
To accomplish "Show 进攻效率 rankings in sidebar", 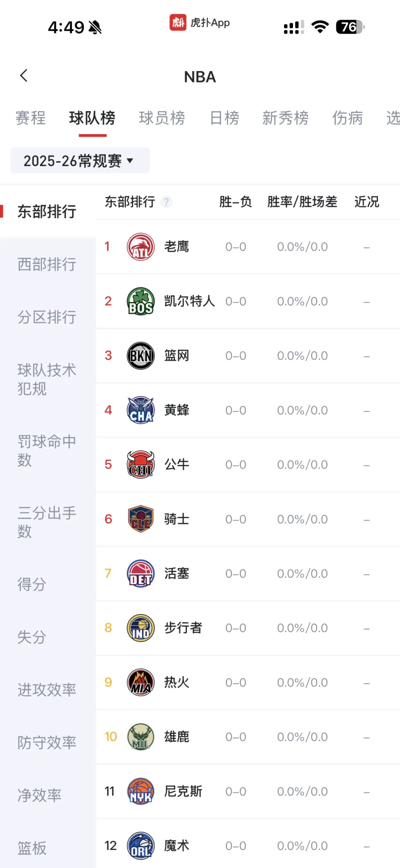I will click(47, 690).
